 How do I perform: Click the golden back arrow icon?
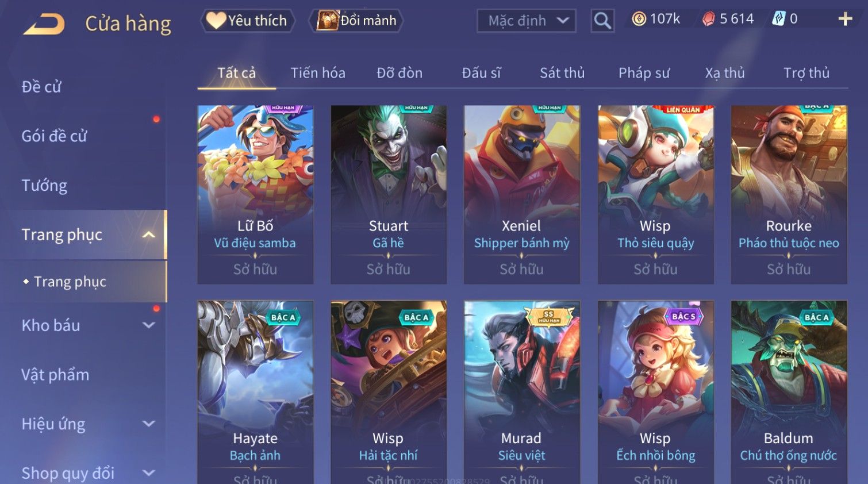click(44, 24)
